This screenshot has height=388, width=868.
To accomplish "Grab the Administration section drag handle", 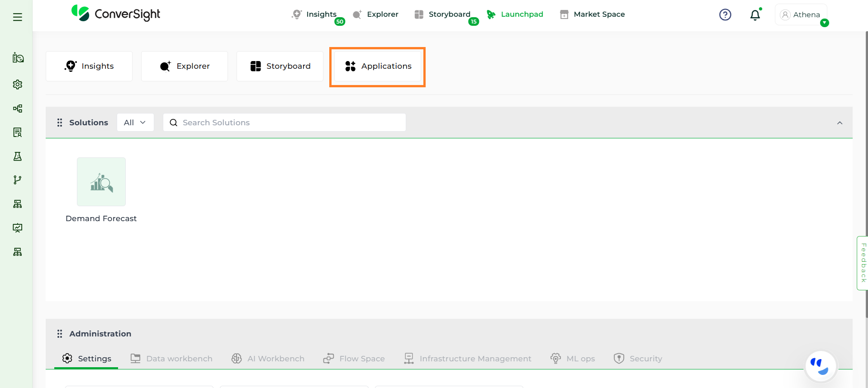I will (60, 334).
